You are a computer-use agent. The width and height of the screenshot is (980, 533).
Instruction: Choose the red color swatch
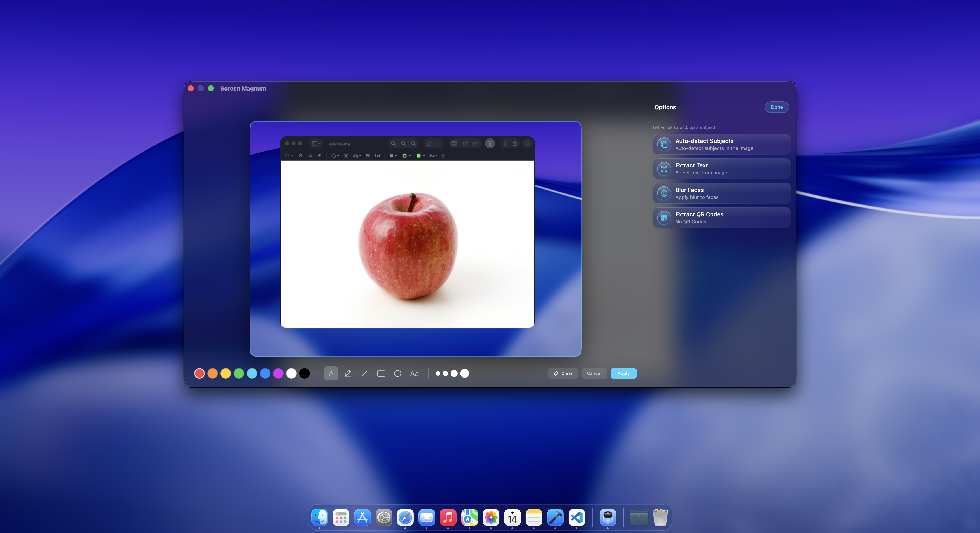coord(199,373)
